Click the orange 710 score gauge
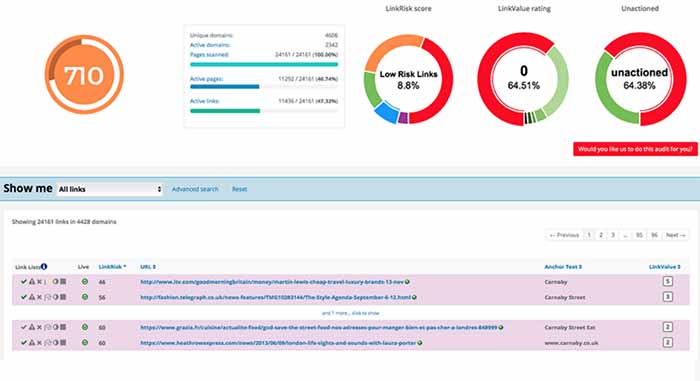Screen dimensions: 700x381 [x=84, y=75]
